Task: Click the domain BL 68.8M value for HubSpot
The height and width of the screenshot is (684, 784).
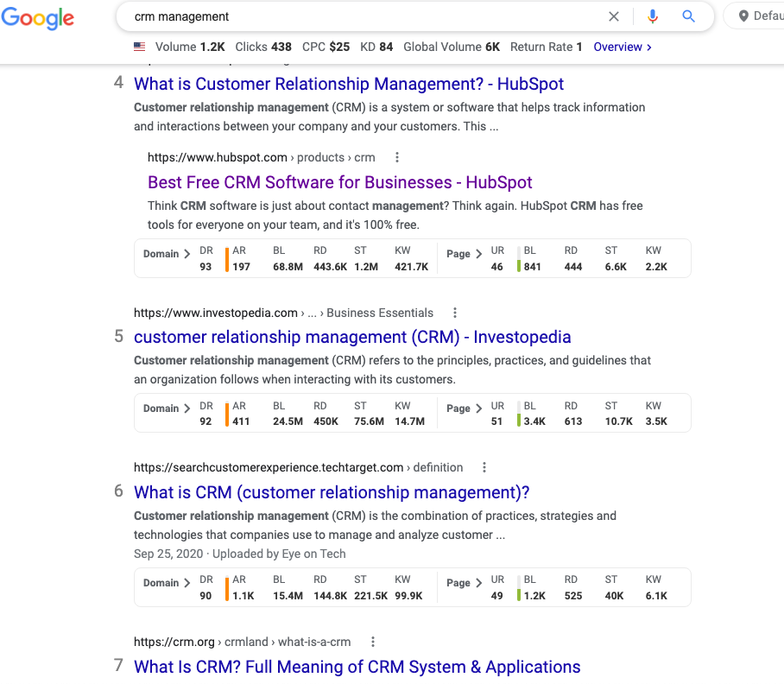Action: tap(288, 267)
